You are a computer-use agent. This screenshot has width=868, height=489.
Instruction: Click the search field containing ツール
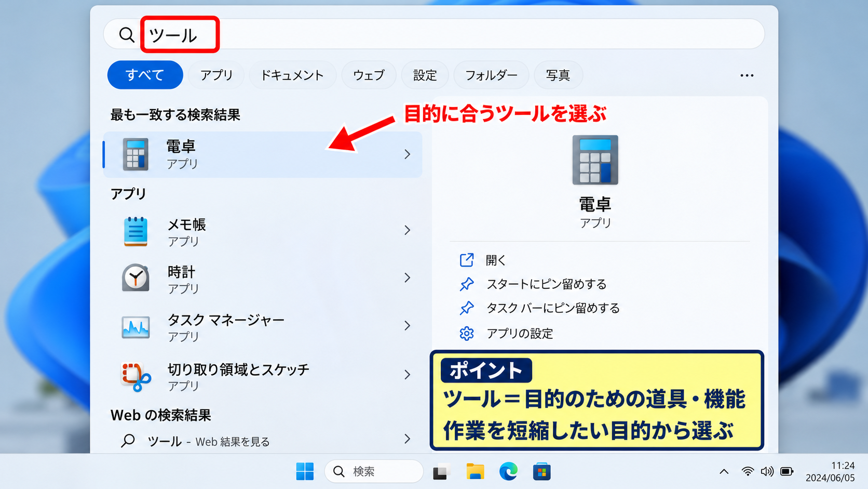pyautogui.click(x=434, y=34)
